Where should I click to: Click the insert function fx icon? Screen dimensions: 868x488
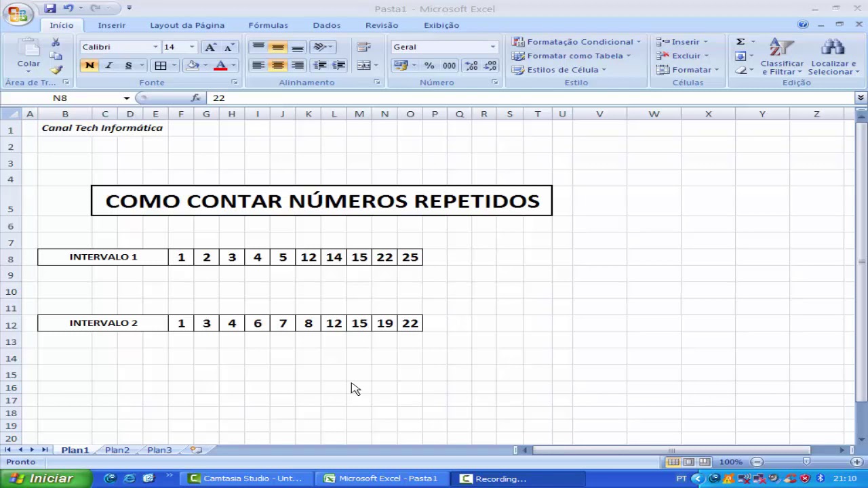[195, 98]
